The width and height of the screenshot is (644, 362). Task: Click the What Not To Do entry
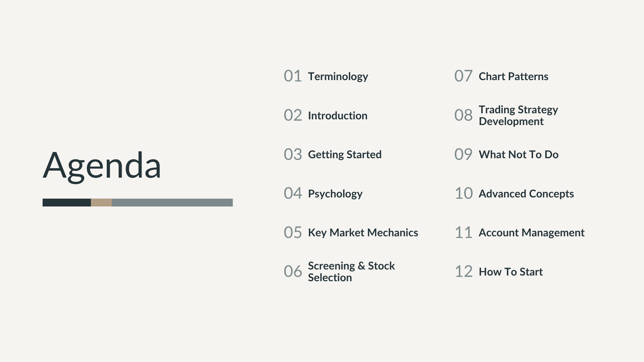[x=518, y=155]
